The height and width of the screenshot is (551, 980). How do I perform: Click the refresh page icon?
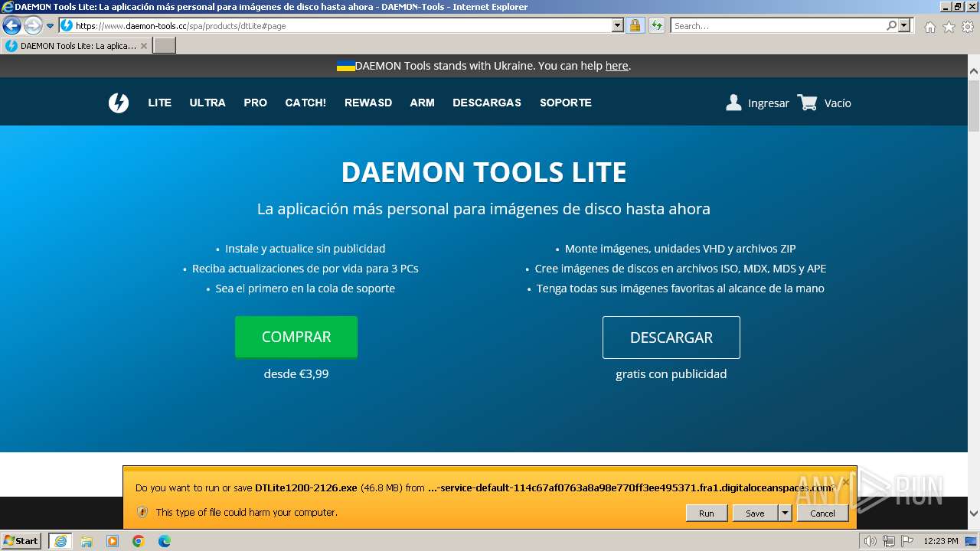pyautogui.click(x=656, y=26)
